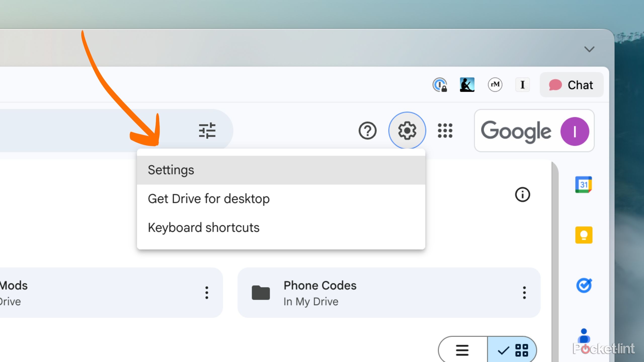The height and width of the screenshot is (362, 644).
Task: Open the purple Google account avatar
Action: (x=575, y=131)
